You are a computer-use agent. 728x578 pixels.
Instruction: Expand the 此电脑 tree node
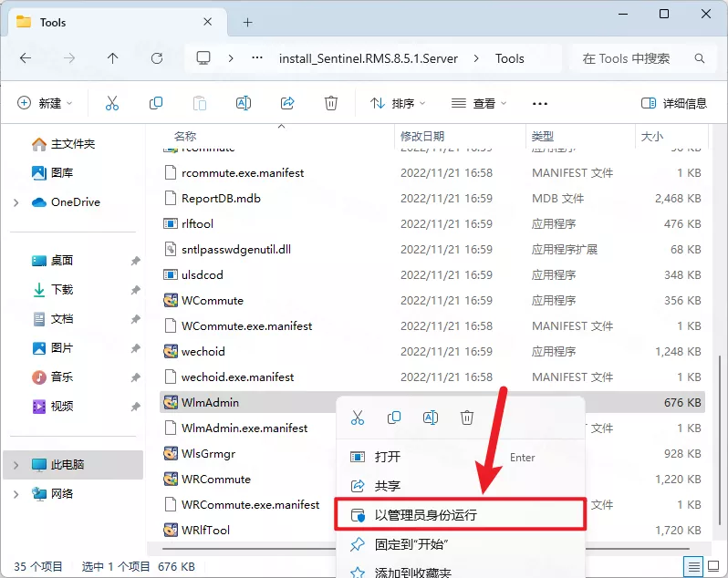16,465
